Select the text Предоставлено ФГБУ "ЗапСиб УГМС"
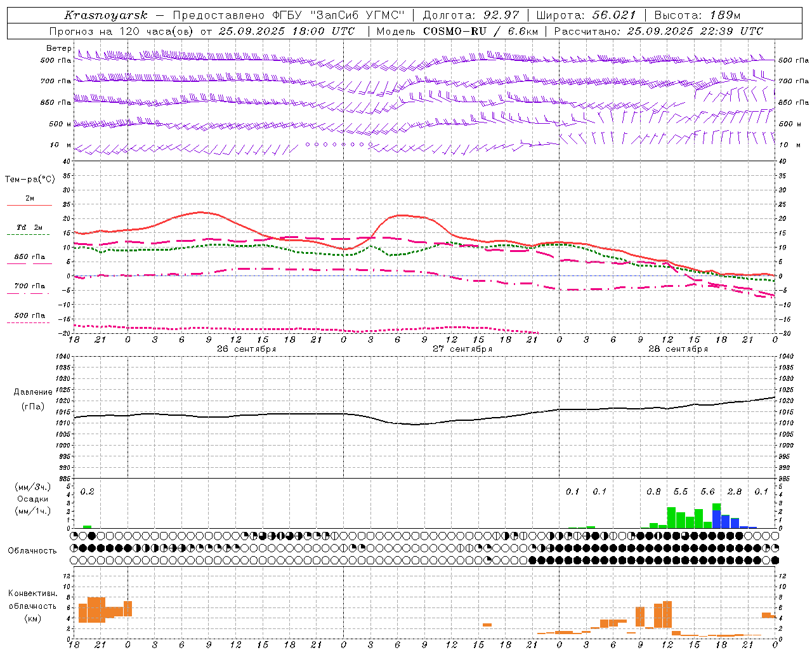Viewport: 812px width, 650px height. tap(289, 15)
